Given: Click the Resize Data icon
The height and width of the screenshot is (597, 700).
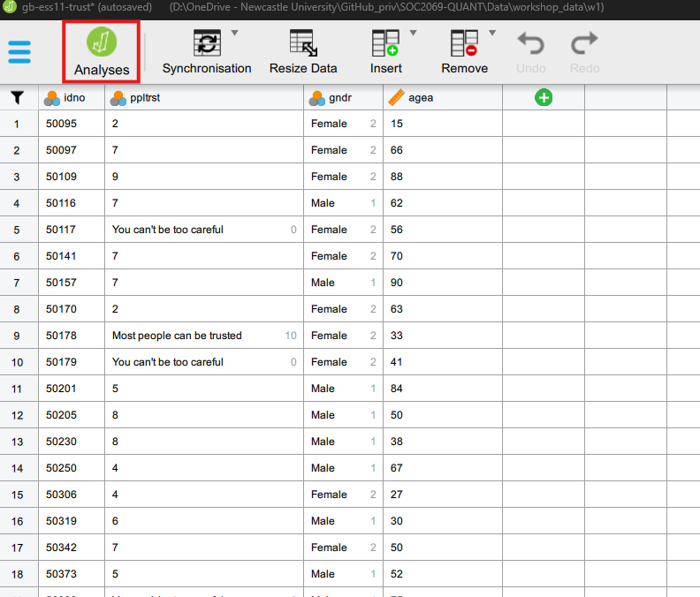Looking at the screenshot, I should coord(303,43).
